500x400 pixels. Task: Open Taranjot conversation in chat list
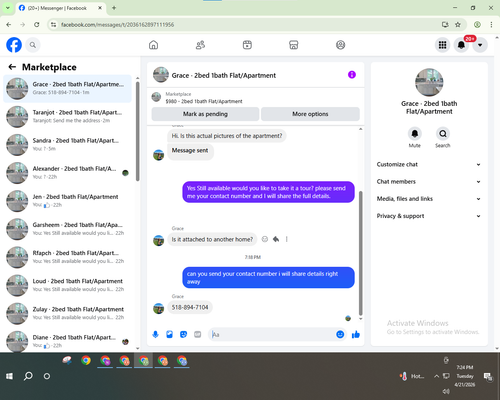pyautogui.click(x=67, y=117)
